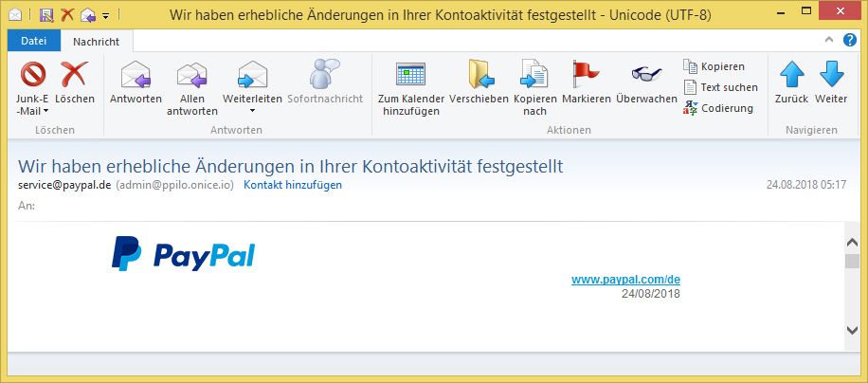Open Text suchen to find text

click(720, 87)
